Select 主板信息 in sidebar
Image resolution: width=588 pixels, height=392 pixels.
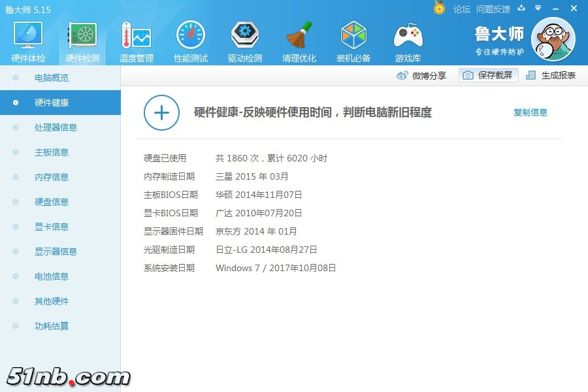point(60,152)
